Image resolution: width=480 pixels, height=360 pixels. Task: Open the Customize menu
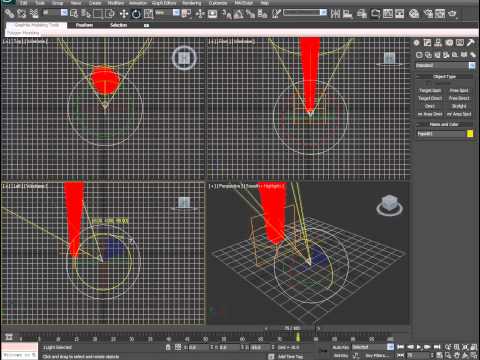click(218, 3)
